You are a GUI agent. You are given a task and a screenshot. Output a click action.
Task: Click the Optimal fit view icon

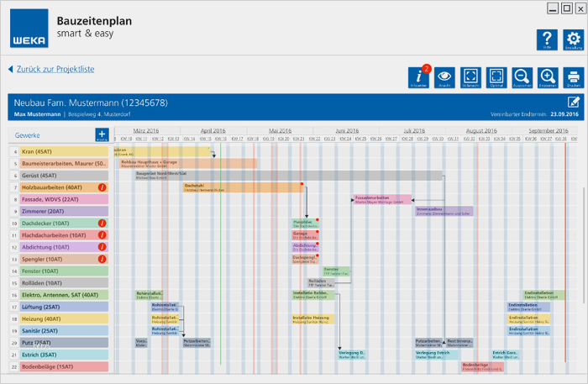tap(496, 77)
